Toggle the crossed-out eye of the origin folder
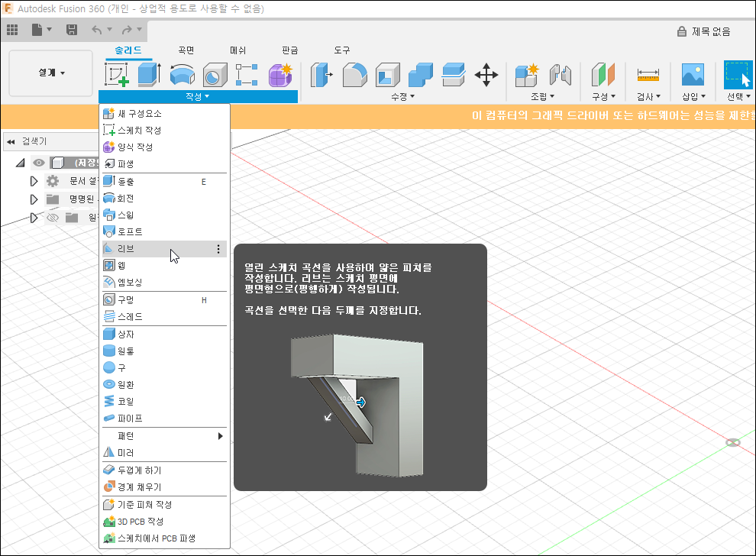The image size is (756, 556). click(x=53, y=218)
